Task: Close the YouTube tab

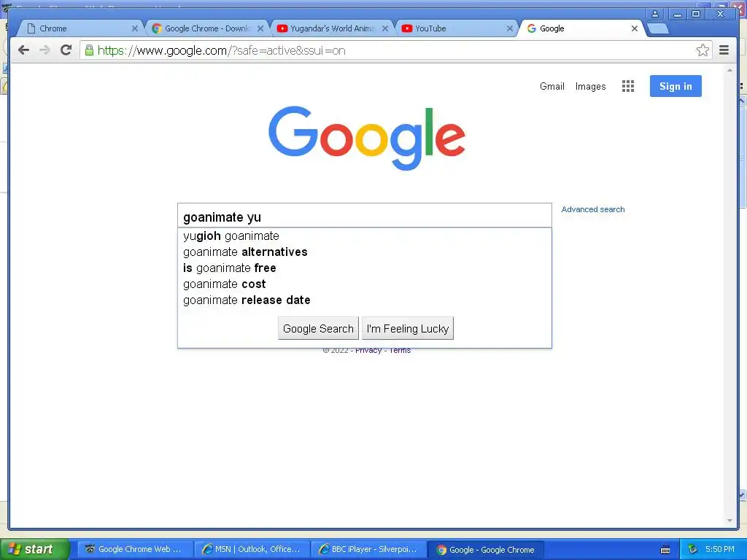Action: tap(510, 28)
